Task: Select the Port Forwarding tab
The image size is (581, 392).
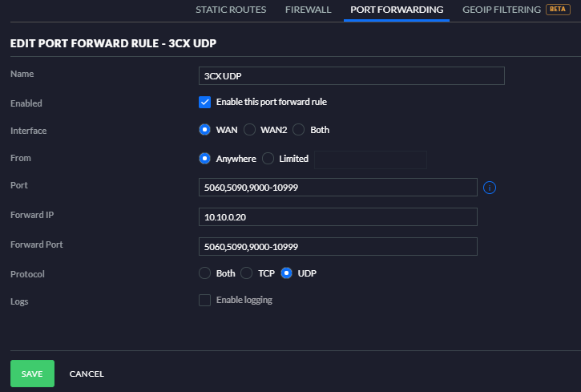Action: (x=397, y=10)
